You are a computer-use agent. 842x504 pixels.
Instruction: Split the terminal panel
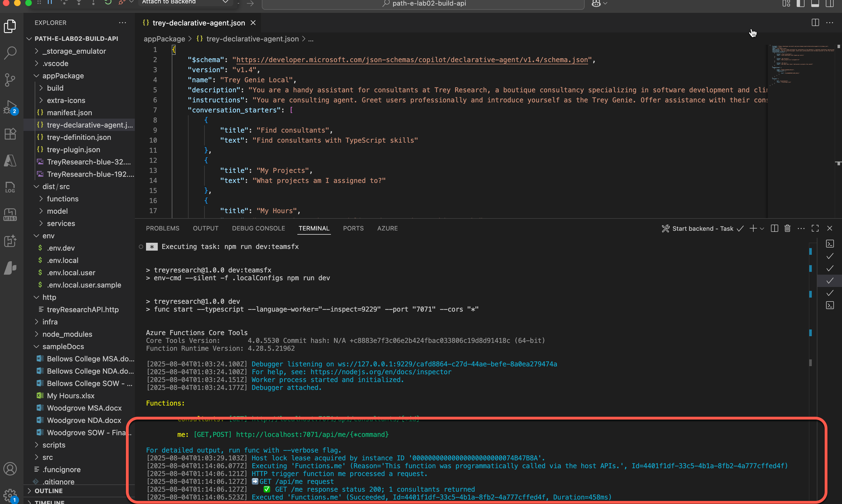(x=774, y=228)
